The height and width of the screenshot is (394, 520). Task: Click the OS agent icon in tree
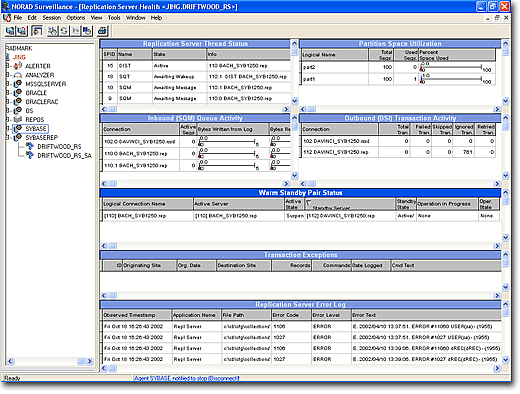[x=18, y=110]
